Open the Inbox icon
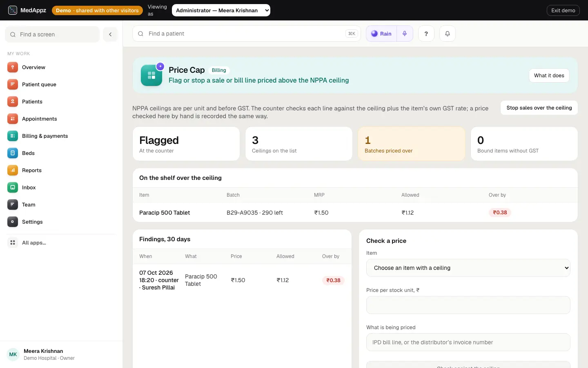 pyautogui.click(x=13, y=188)
